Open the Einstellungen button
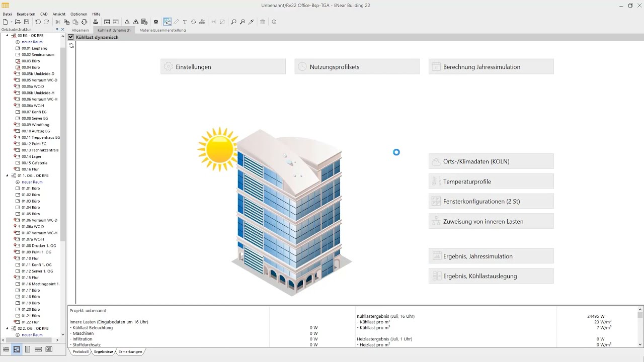644x362 pixels. [x=223, y=67]
